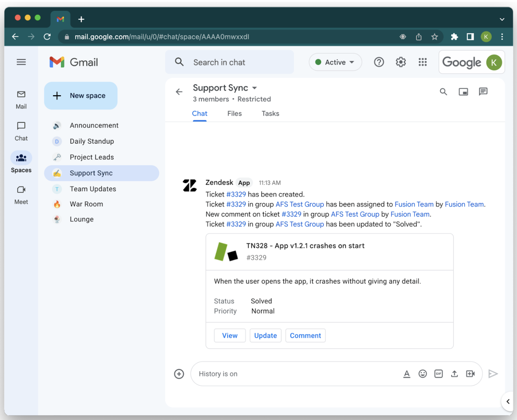Viewport: 517px width, 420px height.
Task: Open Mail in the left rail
Action: click(x=21, y=99)
